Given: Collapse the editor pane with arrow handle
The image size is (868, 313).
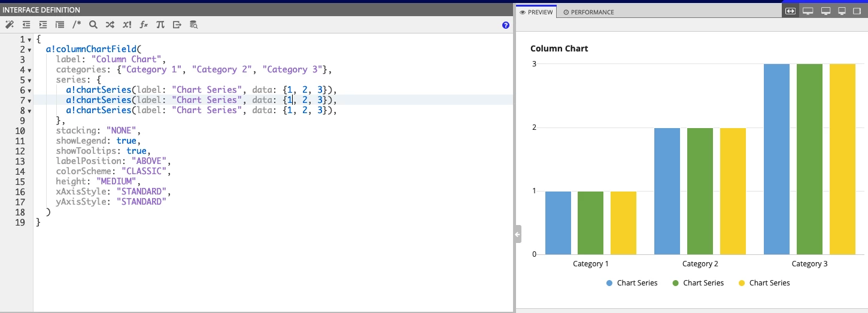Looking at the screenshot, I should click(517, 234).
